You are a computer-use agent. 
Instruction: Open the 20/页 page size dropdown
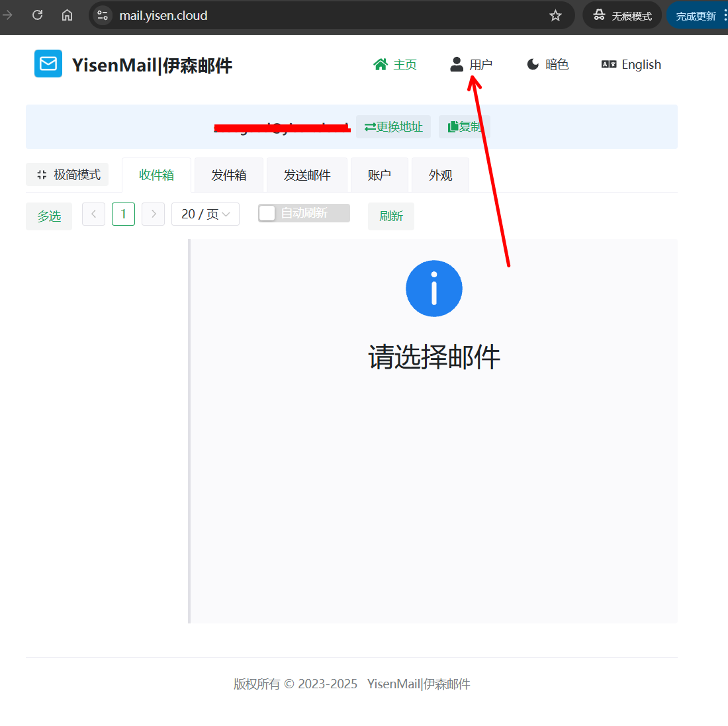[x=205, y=214]
